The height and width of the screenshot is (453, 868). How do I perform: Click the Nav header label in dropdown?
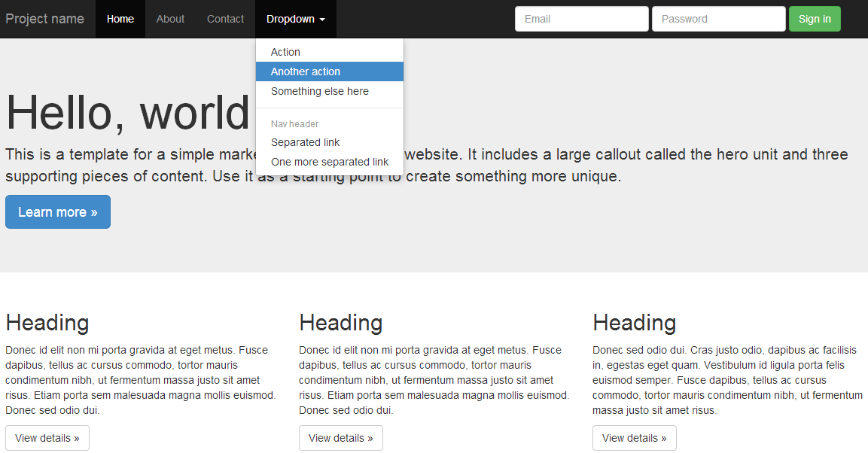pos(295,123)
